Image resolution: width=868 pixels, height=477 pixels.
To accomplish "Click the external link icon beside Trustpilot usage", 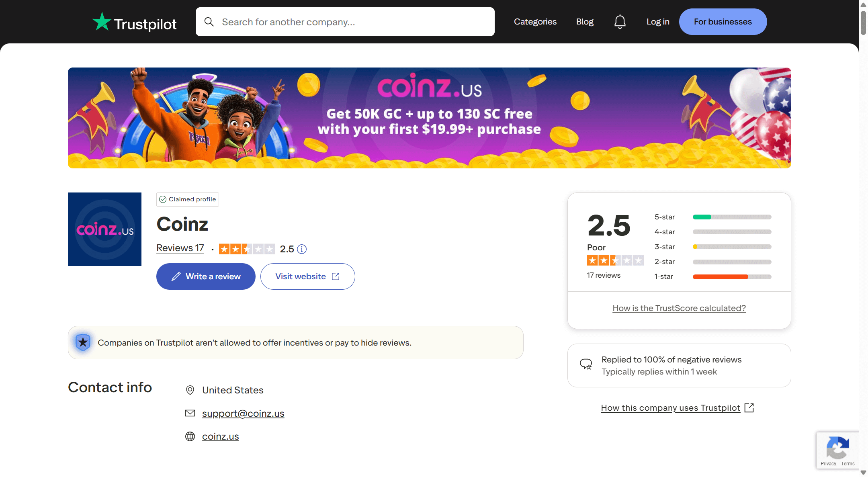I will pyautogui.click(x=749, y=408).
